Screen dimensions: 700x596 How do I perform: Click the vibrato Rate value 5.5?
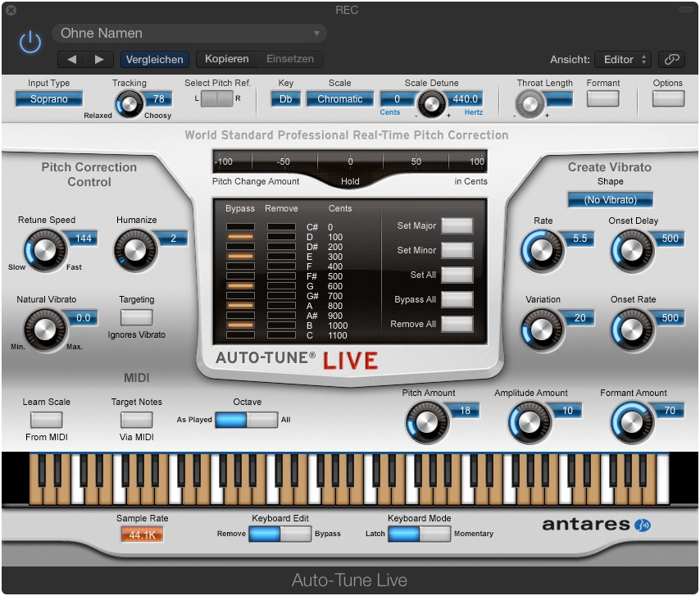pyautogui.click(x=580, y=238)
